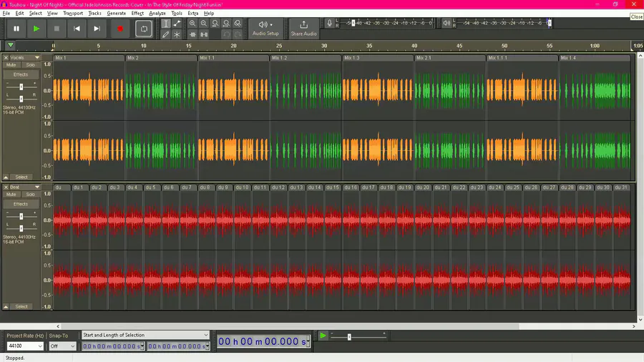
Task: Open the Effect menu
Action: pos(137,13)
